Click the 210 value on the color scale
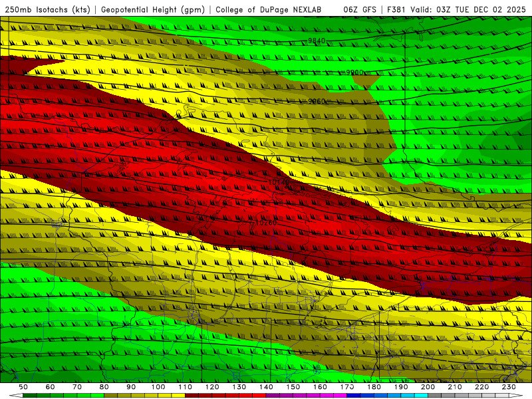The height and width of the screenshot is (399, 532). (x=455, y=387)
